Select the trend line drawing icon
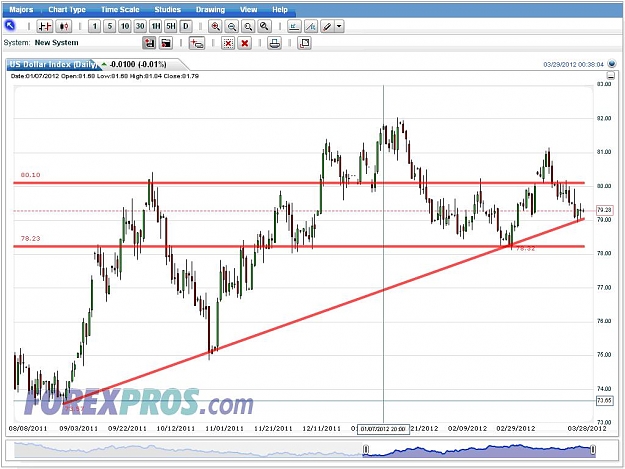Image resolution: width=625 pixels, height=469 pixels. click(311, 27)
